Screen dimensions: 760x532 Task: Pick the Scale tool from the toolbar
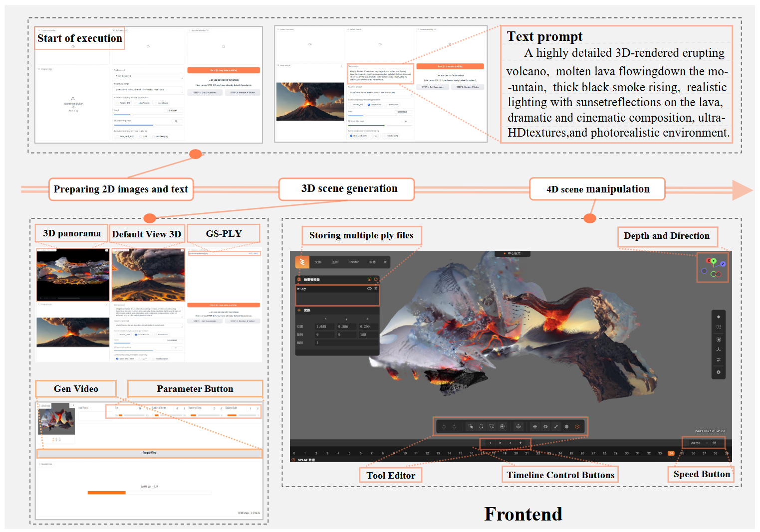556,426
